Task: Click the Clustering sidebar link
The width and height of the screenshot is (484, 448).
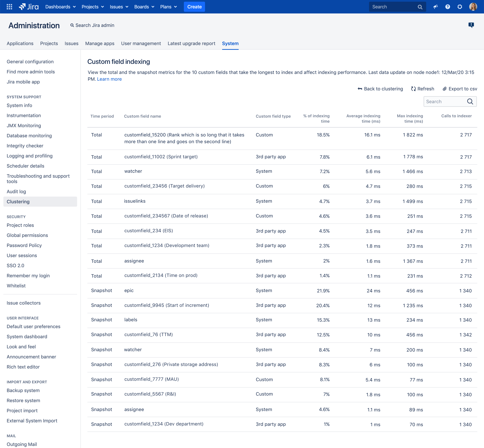Action: click(x=18, y=201)
